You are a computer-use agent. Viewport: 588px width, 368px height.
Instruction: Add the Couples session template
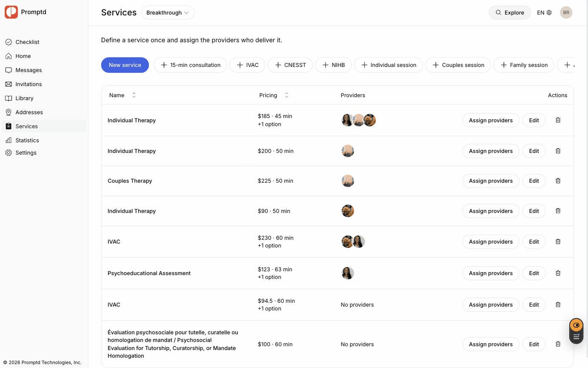tap(458, 65)
